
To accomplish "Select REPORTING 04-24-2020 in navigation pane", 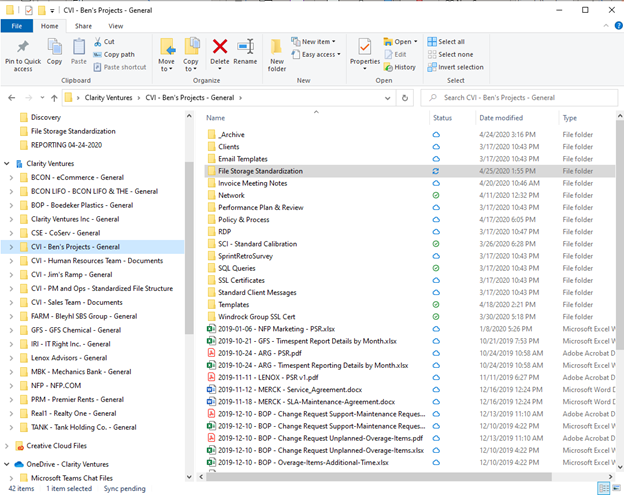I will point(66,145).
